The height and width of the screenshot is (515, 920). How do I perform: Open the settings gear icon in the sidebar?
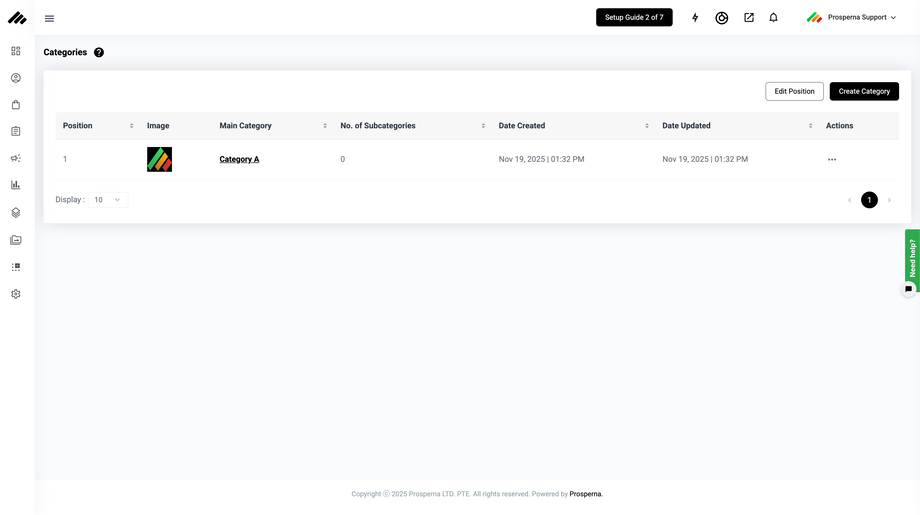click(x=16, y=294)
